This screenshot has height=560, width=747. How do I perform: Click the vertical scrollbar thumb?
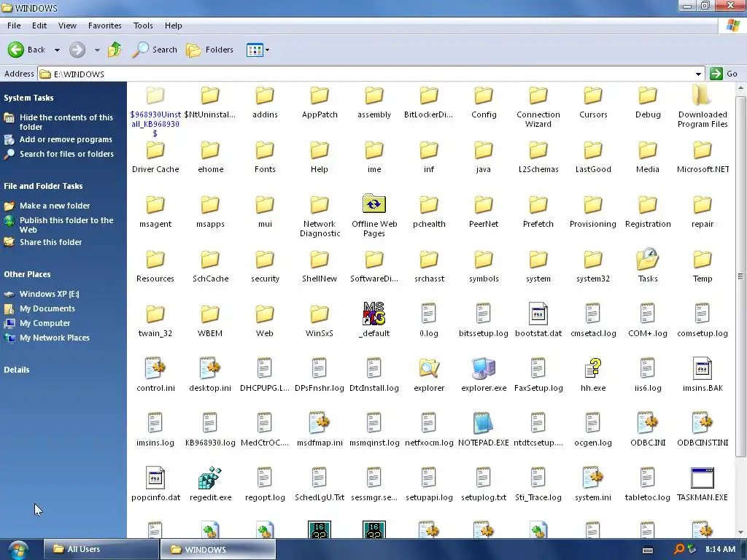(x=740, y=276)
